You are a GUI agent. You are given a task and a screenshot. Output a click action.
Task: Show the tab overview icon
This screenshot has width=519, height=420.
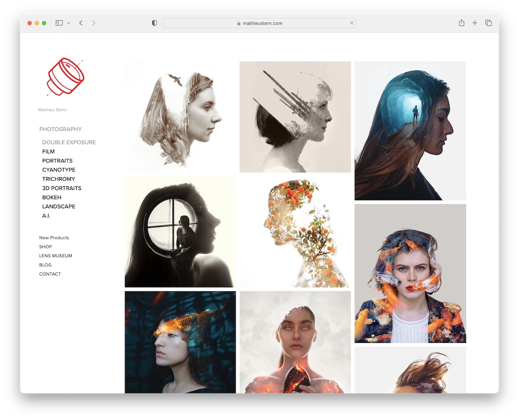488,23
